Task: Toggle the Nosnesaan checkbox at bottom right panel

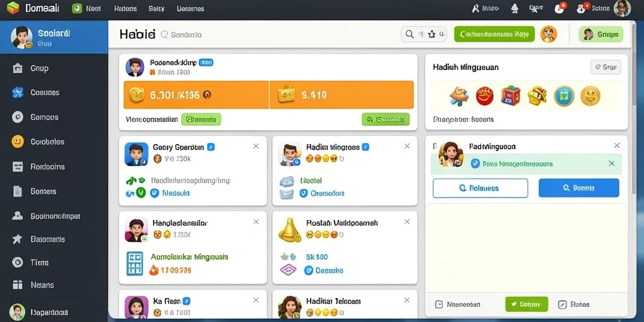Action: [439, 304]
